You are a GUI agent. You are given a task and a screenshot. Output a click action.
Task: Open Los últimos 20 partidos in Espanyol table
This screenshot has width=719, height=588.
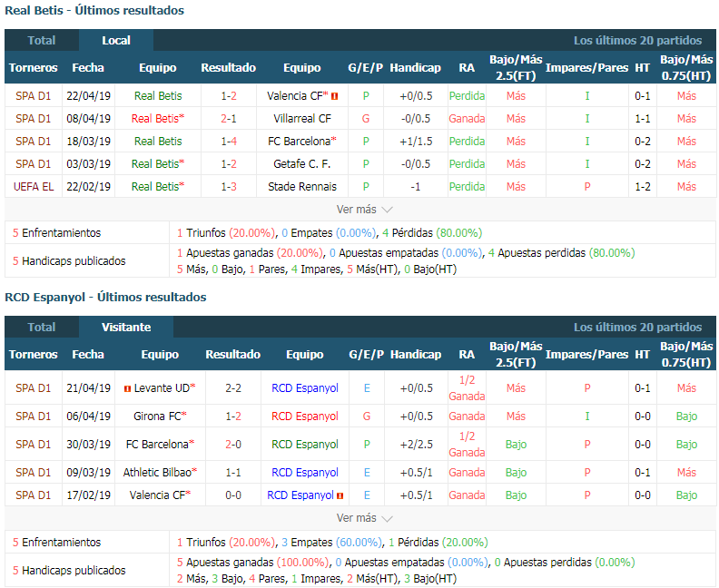(637, 328)
